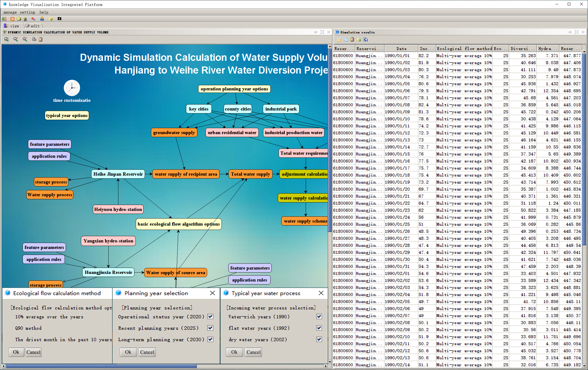The width and height of the screenshot is (588, 370).
Task: Toggle Long-term planning year (2030) checkbox
Action: tap(210, 339)
